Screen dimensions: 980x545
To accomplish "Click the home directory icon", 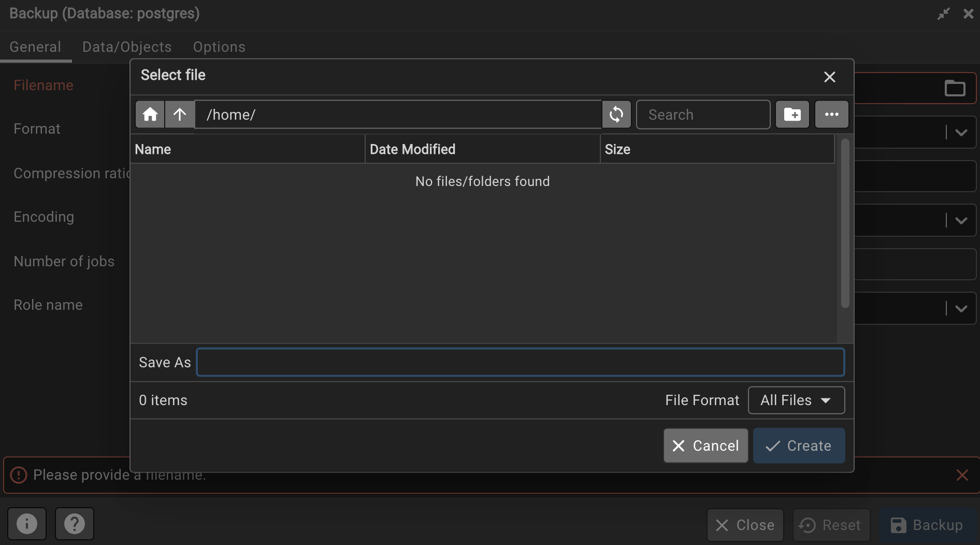I will coord(150,114).
